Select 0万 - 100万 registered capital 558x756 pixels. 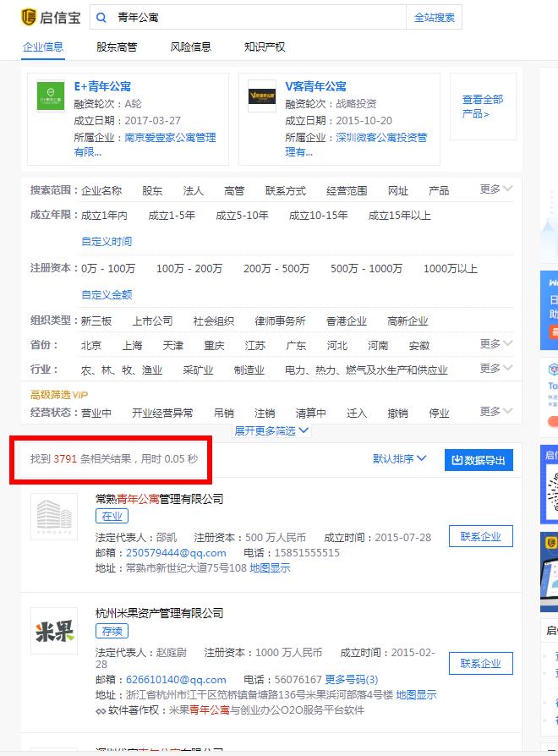tap(108, 268)
